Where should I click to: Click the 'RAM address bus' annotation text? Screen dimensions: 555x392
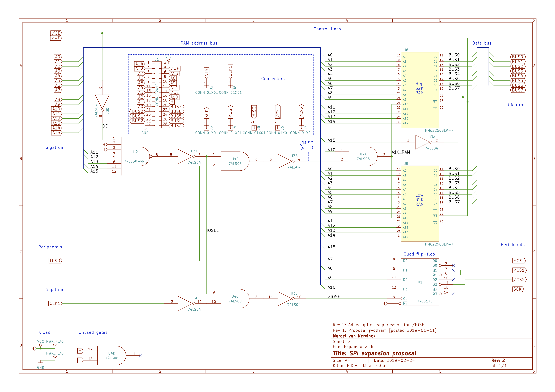(x=199, y=43)
